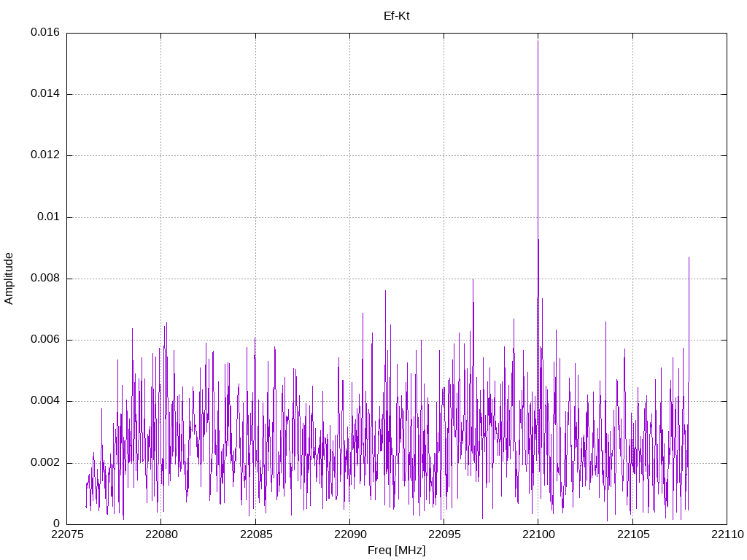
Task: Select the 0.014 y-axis tick label
Action: pos(44,94)
